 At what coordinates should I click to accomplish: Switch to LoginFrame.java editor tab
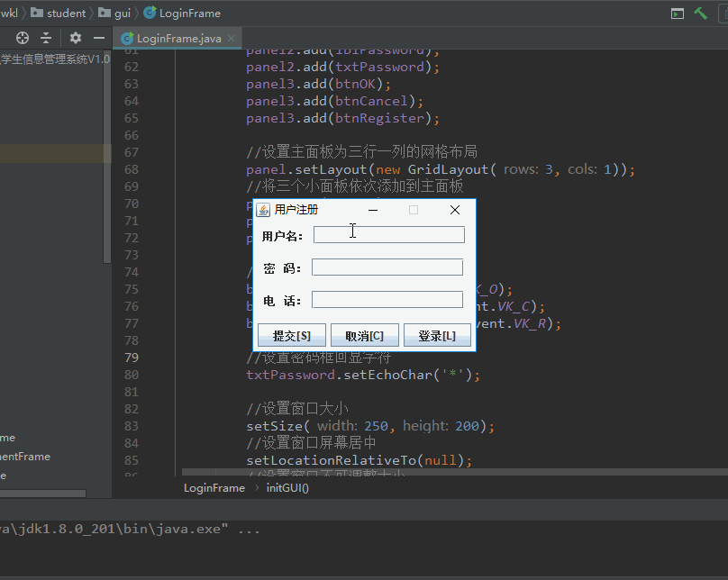coord(178,38)
